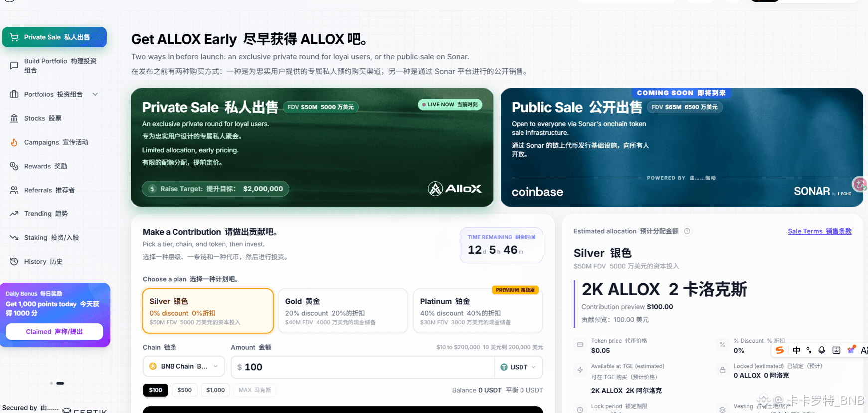Click the Claimed button in Daily Bonus
The height and width of the screenshot is (413, 868).
coord(54,332)
